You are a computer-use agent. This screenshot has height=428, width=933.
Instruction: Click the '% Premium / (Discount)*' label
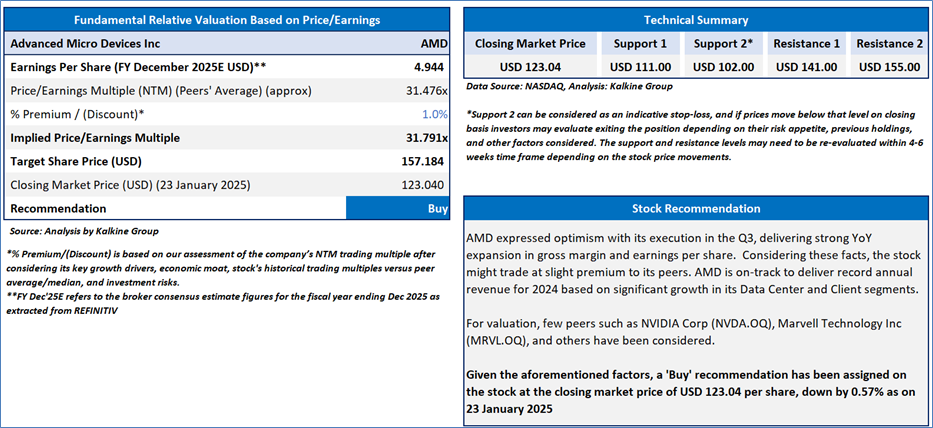pyautogui.click(x=77, y=114)
